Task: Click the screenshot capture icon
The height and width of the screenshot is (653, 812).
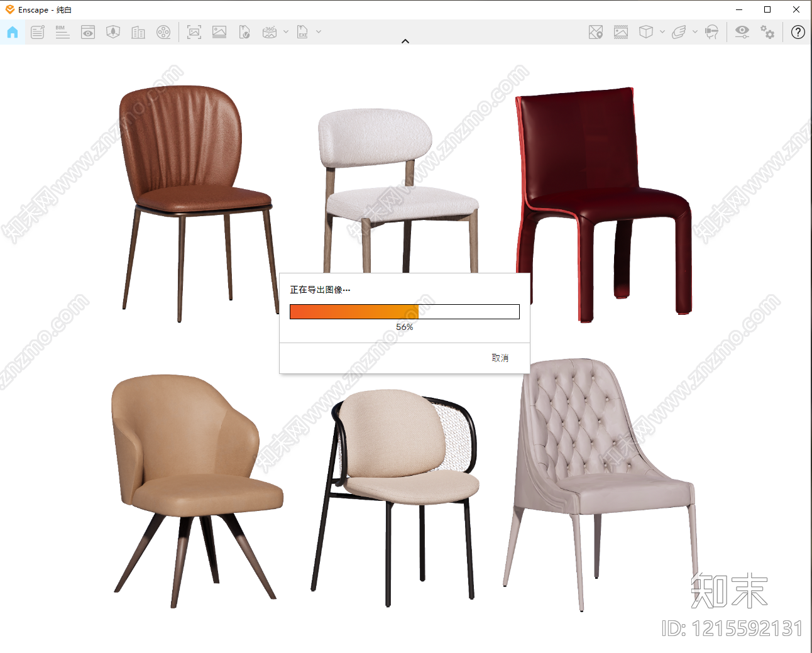Action: click(194, 32)
